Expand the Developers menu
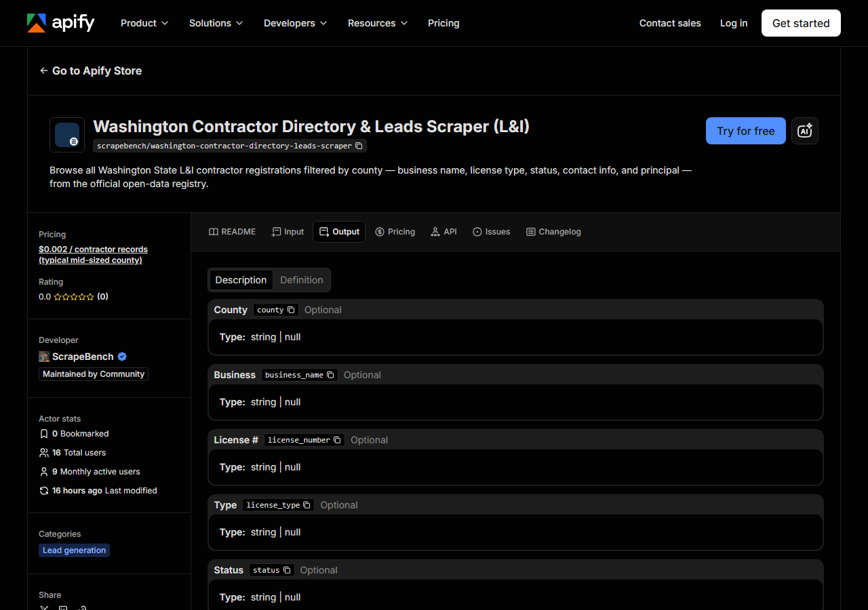Image resolution: width=868 pixels, height=610 pixels. point(296,23)
